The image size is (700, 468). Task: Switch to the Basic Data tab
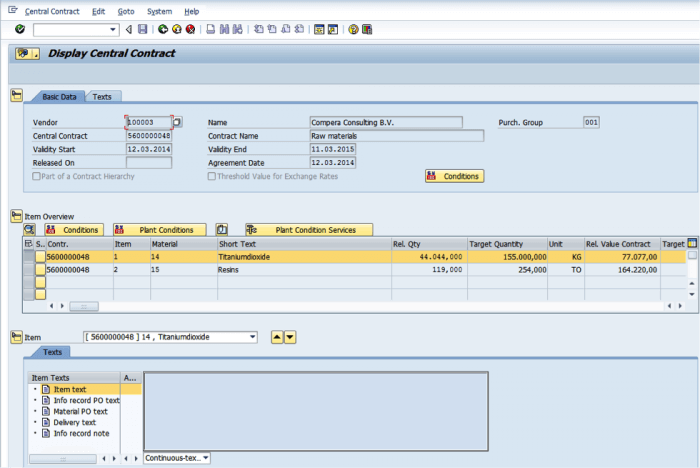click(x=59, y=96)
